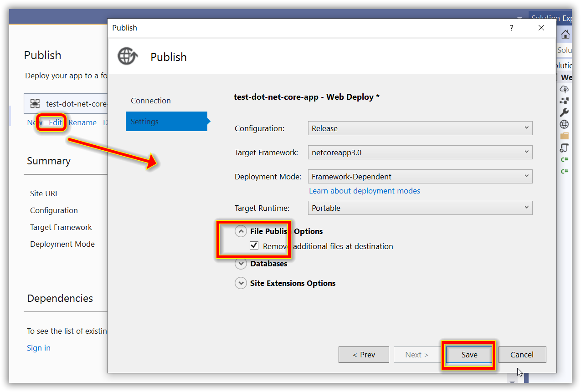This screenshot has height=392, width=581.
Task: Select the Settings tab
Action: (166, 122)
